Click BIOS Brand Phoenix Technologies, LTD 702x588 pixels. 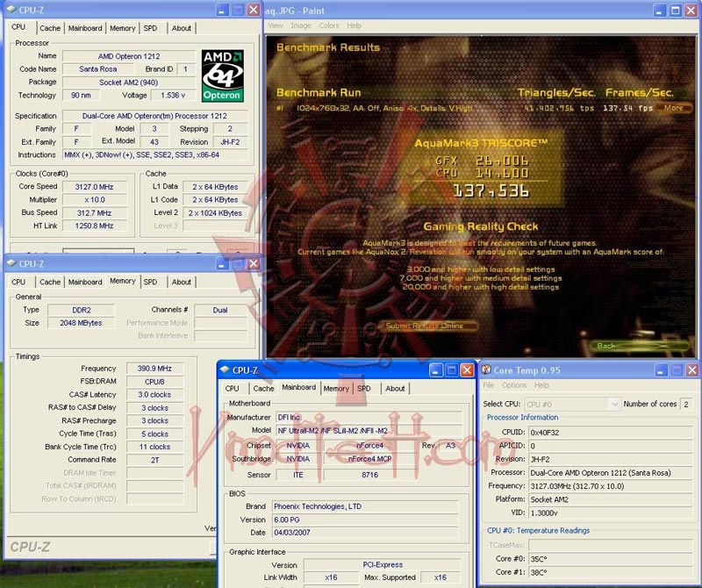(365, 506)
